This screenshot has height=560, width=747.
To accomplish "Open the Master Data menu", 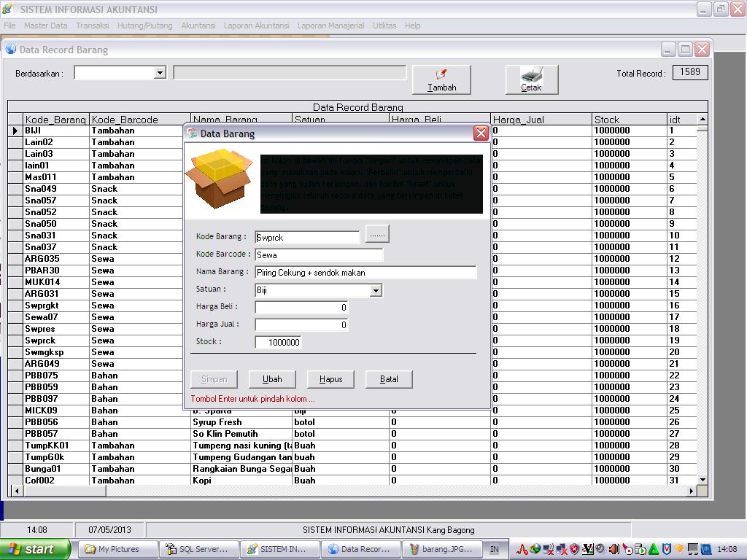I will (x=45, y=26).
